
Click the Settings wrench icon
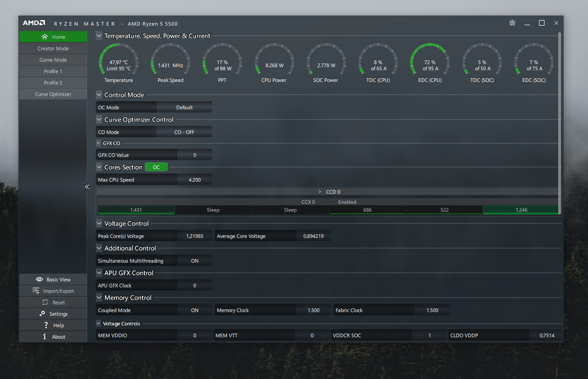[42, 314]
